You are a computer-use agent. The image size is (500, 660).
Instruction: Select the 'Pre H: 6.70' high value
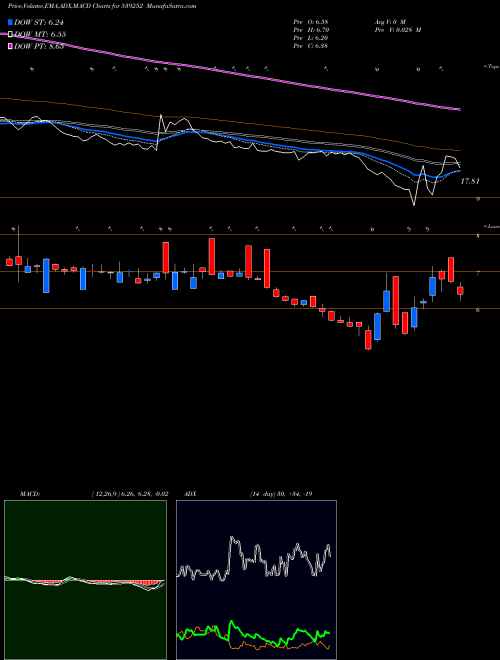(x=311, y=30)
